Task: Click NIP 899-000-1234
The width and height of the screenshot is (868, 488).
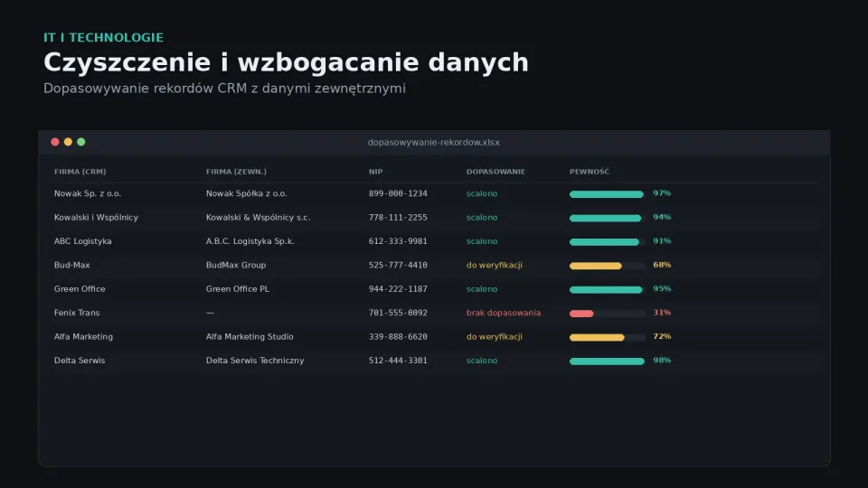Action: point(398,193)
